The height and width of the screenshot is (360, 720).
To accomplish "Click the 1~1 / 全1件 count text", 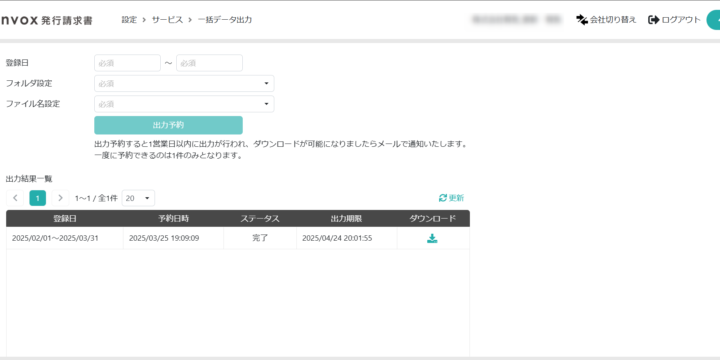I will coord(96,198).
